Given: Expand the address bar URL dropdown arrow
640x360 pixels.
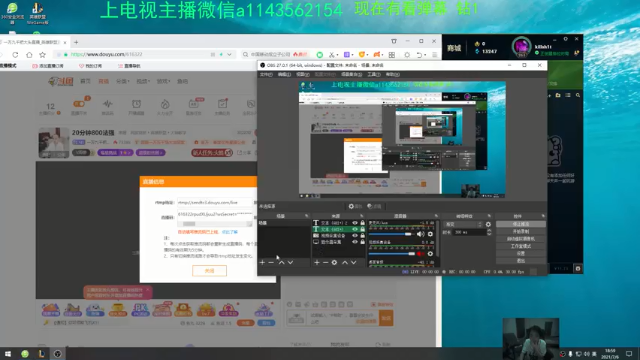Looking at the screenshot, I should click(x=229, y=54).
